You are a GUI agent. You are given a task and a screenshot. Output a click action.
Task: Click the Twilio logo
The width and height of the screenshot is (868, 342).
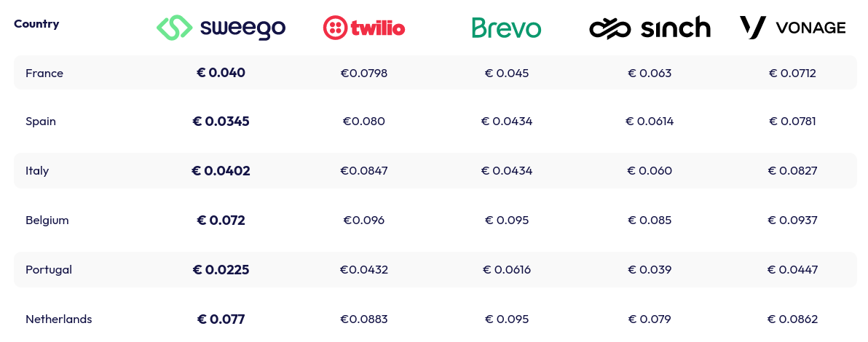tap(364, 28)
